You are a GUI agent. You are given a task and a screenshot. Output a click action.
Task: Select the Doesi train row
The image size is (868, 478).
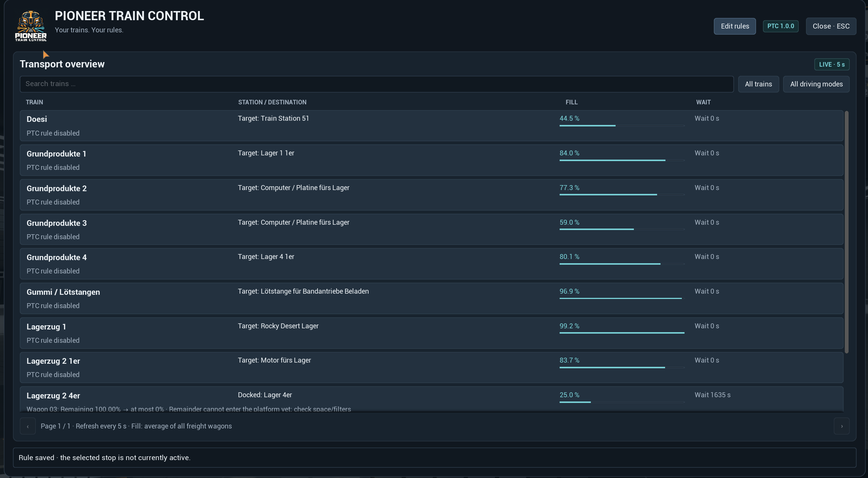tap(431, 126)
